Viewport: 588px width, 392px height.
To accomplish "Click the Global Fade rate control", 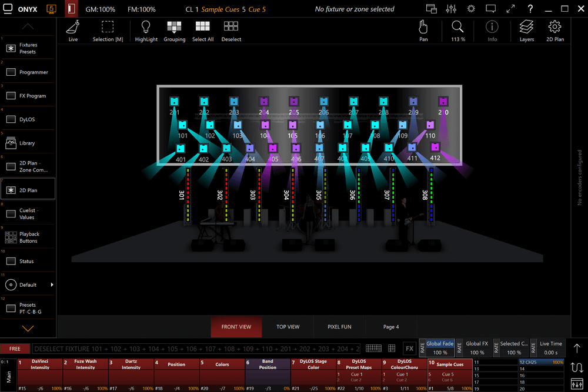I will 440,348.
